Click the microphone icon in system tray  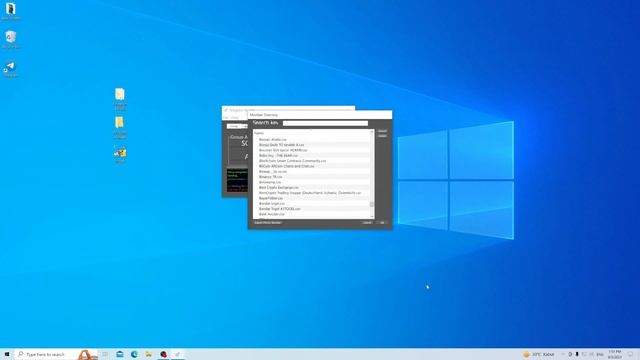pos(577,354)
